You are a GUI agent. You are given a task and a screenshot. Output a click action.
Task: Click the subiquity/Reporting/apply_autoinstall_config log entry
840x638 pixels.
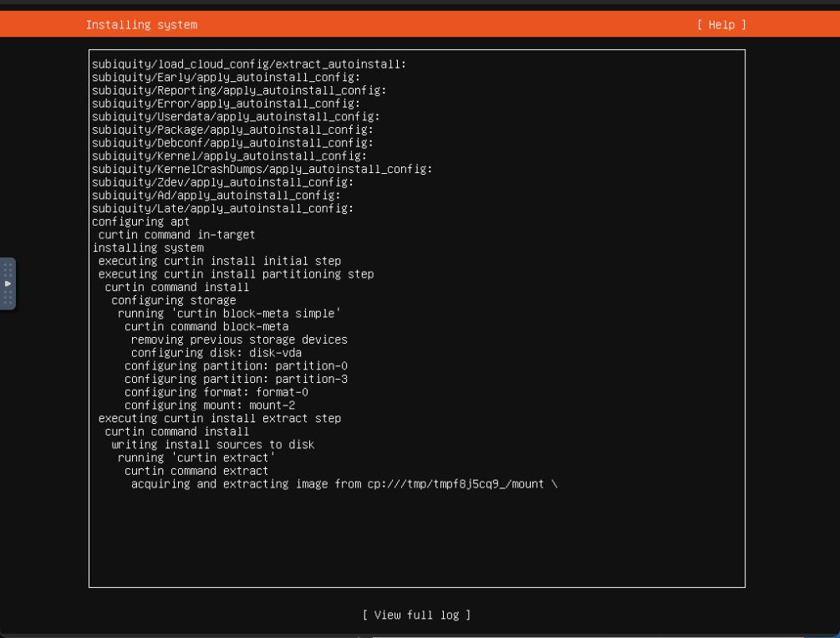click(239, 90)
